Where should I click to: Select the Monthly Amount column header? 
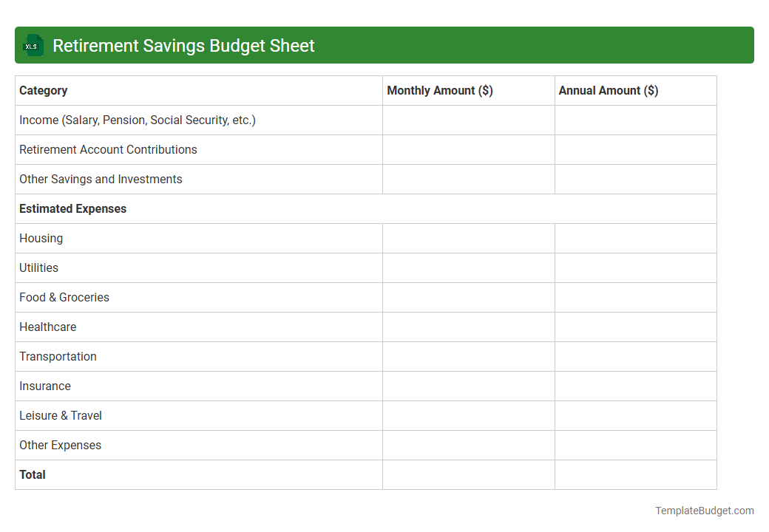(439, 90)
